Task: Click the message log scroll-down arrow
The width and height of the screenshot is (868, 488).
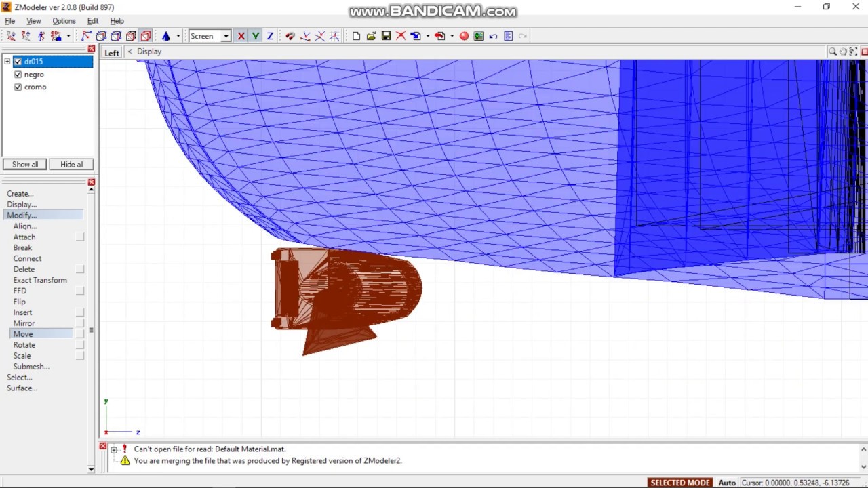Action: pyautogui.click(x=864, y=466)
